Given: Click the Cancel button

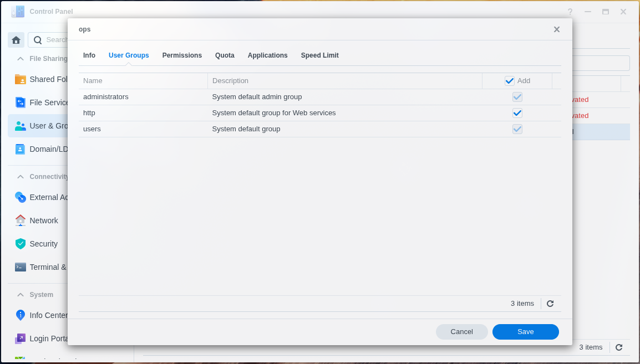Looking at the screenshot, I should click(x=461, y=332).
